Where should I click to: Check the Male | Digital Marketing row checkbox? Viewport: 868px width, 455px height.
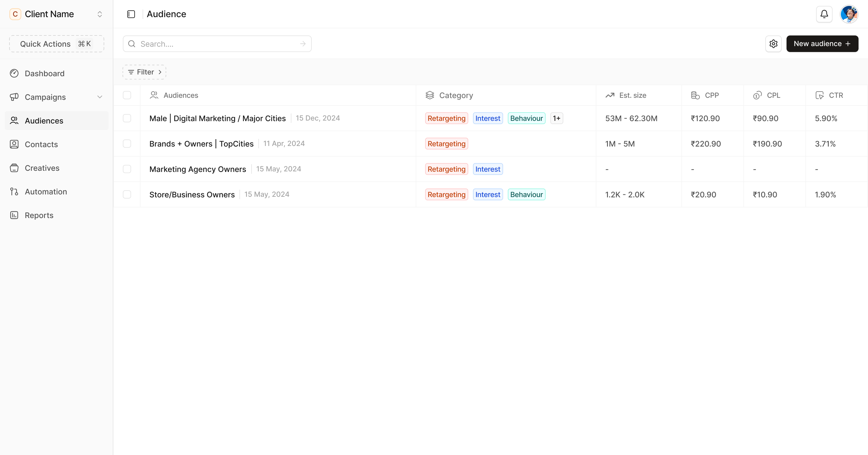point(127,118)
